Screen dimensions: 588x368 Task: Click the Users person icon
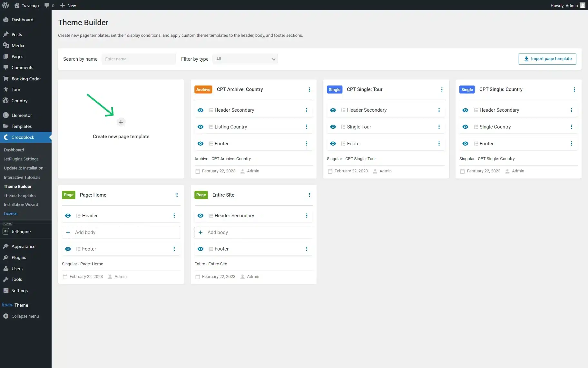pyautogui.click(x=6, y=269)
